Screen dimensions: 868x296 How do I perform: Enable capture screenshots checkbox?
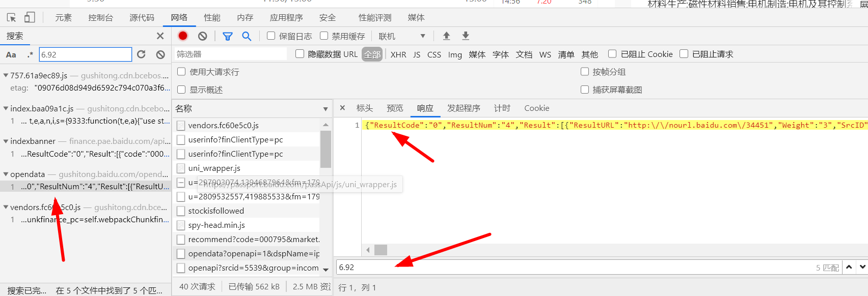click(585, 89)
